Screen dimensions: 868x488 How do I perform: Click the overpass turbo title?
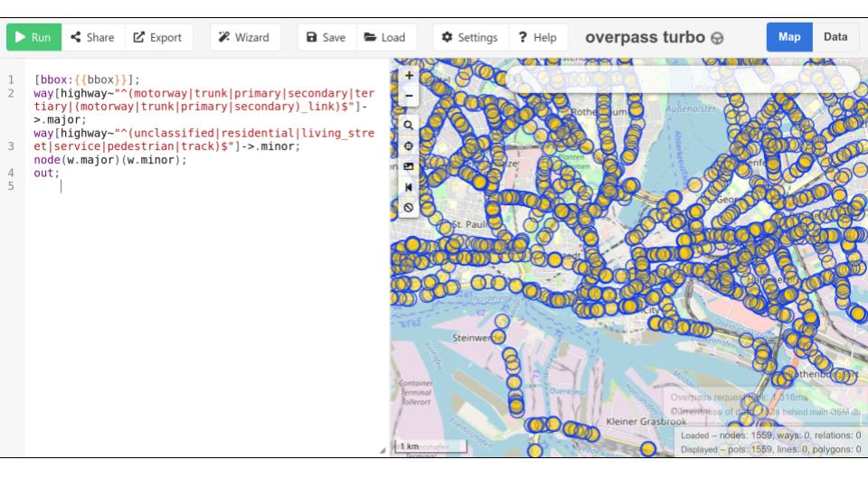point(645,37)
